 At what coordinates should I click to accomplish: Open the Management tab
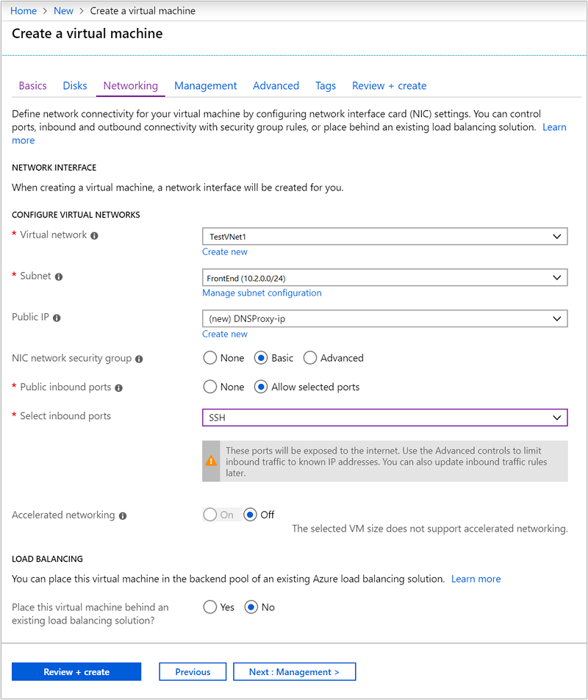tap(205, 85)
